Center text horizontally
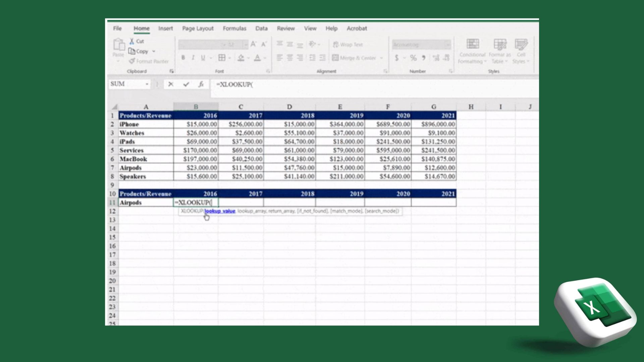644x362 pixels. (290, 58)
